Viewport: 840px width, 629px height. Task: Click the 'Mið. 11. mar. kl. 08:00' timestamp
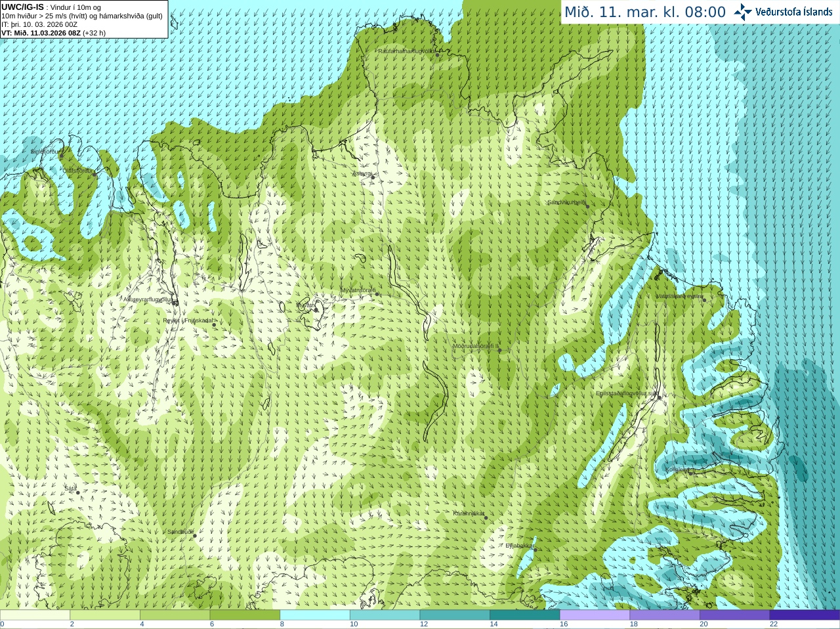pyautogui.click(x=645, y=12)
